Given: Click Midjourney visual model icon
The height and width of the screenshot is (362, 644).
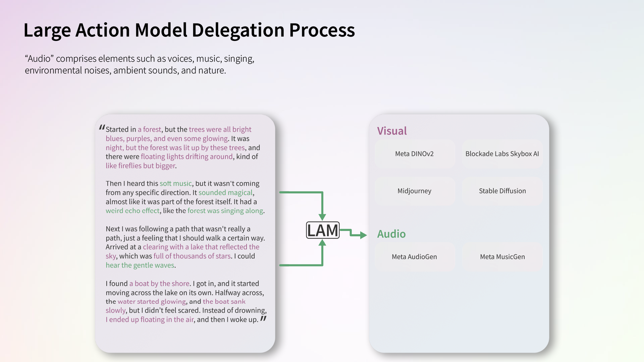Looking at the screenshot, I should point(414,191).
